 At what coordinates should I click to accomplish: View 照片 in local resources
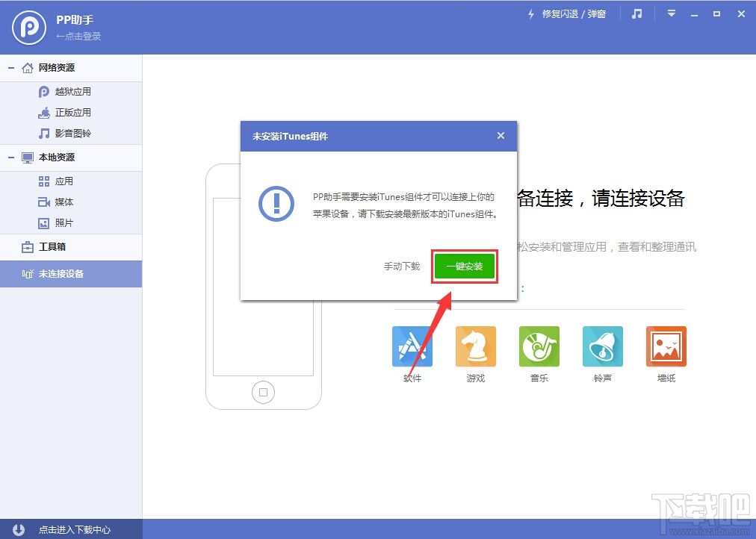coord(63,222)
